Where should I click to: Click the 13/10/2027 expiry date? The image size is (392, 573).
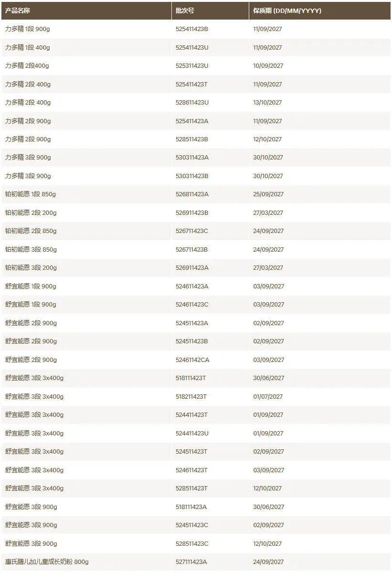point(267,103)
